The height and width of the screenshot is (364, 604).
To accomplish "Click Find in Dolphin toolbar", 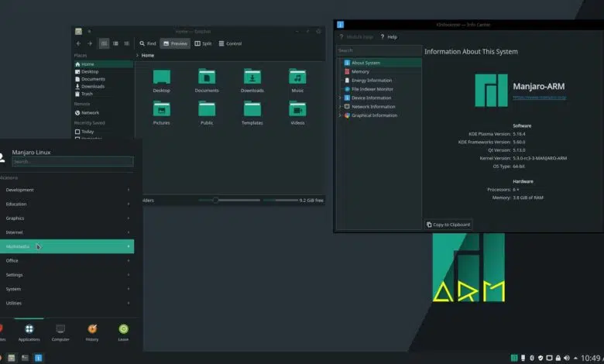I will (x=148, y=43).
